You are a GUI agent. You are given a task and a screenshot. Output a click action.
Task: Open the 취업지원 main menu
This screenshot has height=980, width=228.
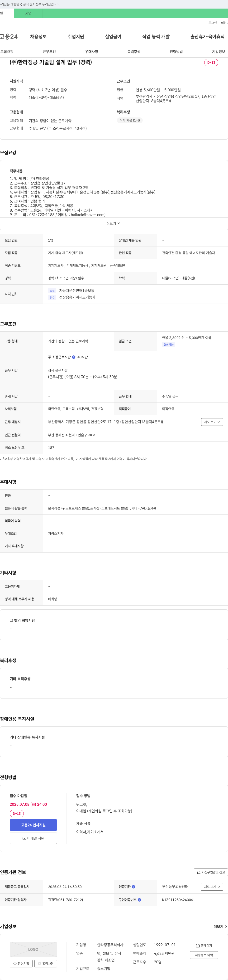[x=76, y=37]
